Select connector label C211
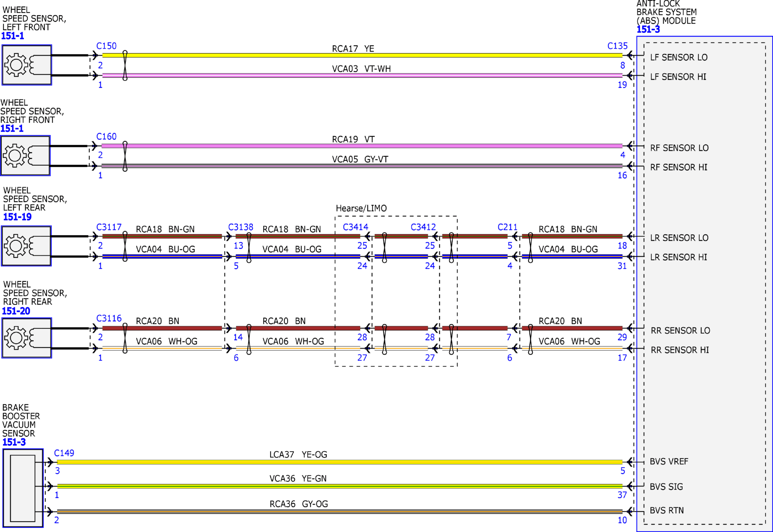 tap(507, 227)
